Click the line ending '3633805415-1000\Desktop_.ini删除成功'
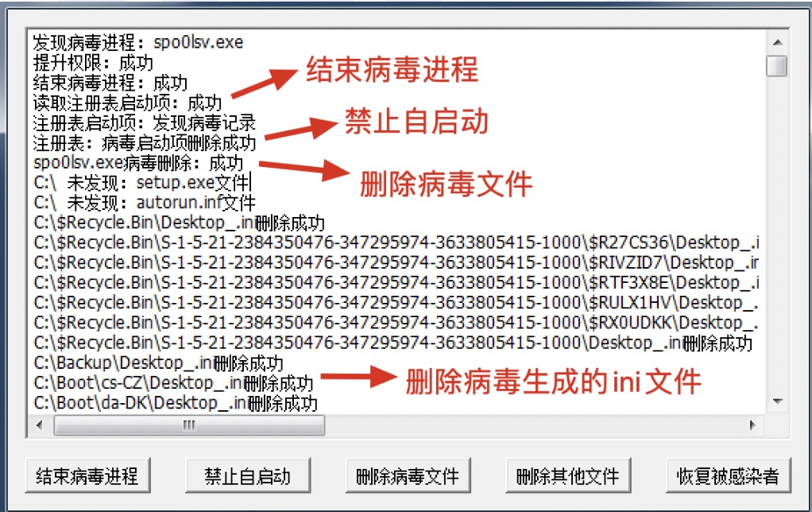 (393, 343)
